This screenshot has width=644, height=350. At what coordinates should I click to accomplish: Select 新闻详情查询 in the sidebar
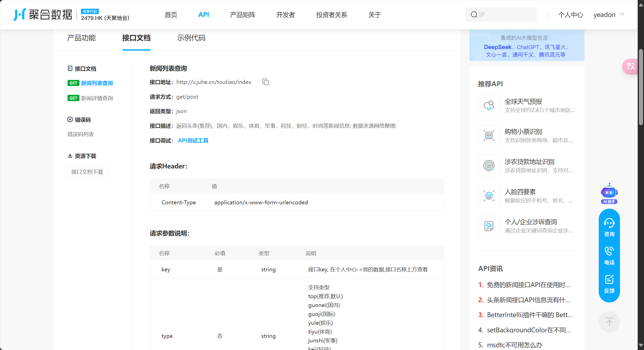(x=97, y=98)
